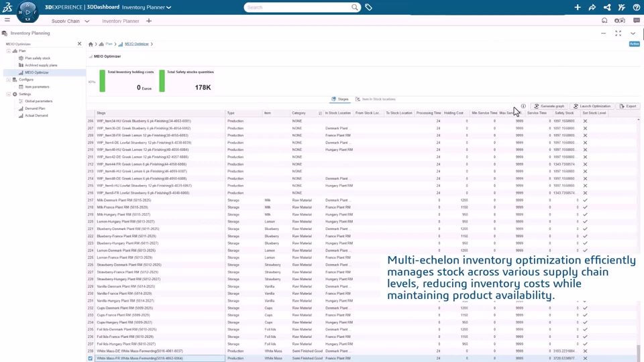Image resolution: width=644 pixels, height=362 pixels.
Task: Add a new dashboard tab with plus
Action: pyautogui.click(x=149, y=21)
